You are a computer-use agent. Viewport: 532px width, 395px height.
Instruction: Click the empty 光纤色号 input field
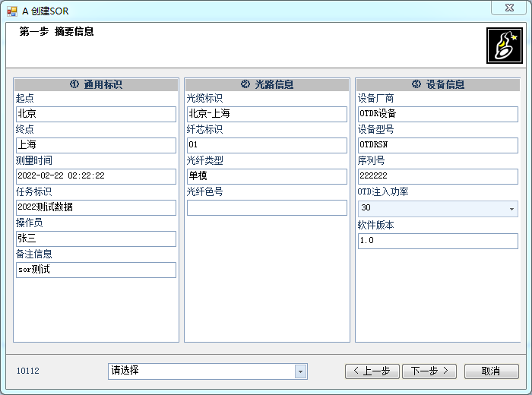pos(267,207)
